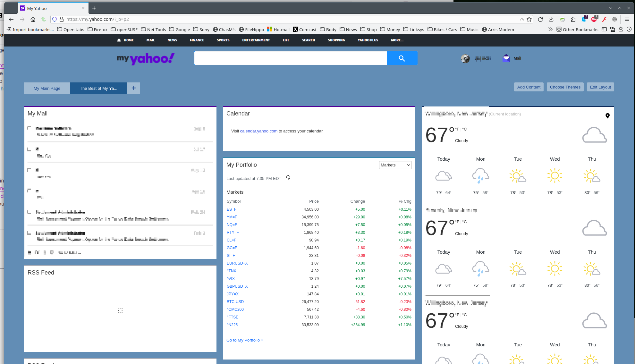Refresh portfolio with the circular arrow icon
Screen dimensions: 635x364
[288, 178]
